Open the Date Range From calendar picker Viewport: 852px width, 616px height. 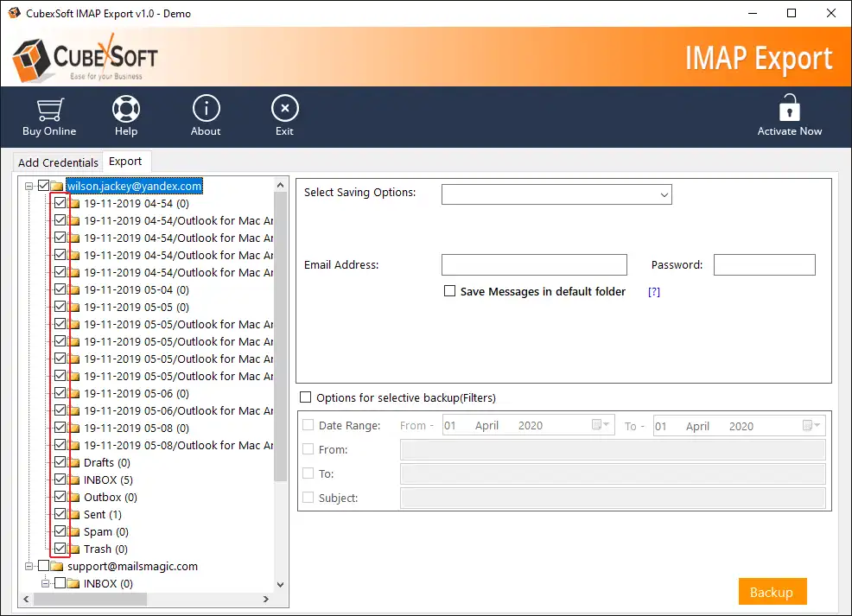click(601, 425)
